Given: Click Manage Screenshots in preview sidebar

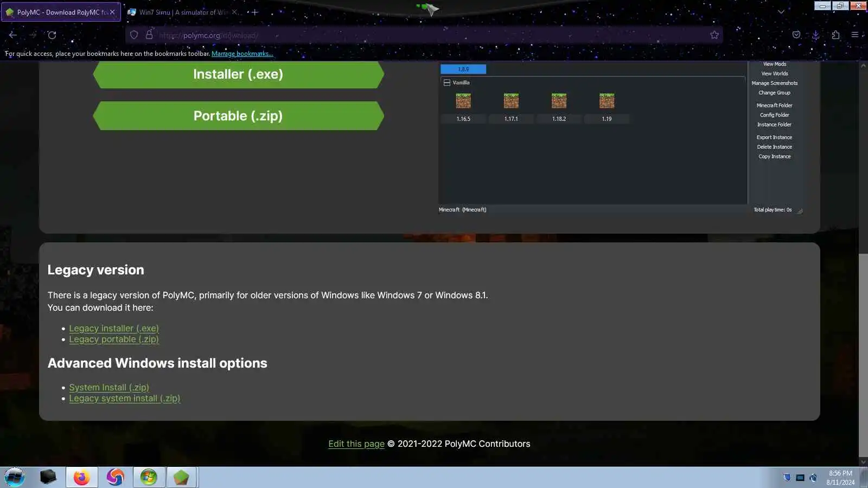Looking at the screenshot, I should [775, 84].
